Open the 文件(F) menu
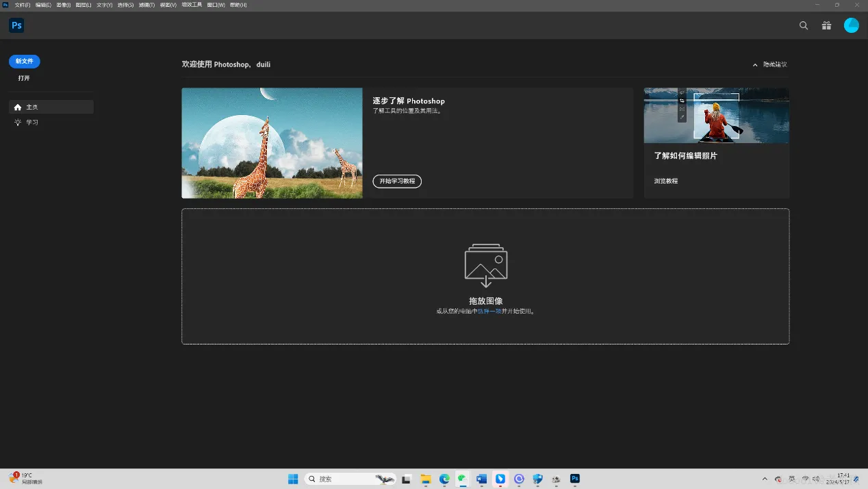The height and width of the screenshot is (489, 868). 23,5
